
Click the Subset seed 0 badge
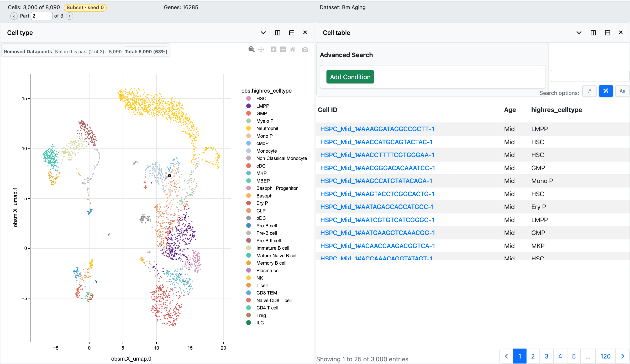coord(85,8)
